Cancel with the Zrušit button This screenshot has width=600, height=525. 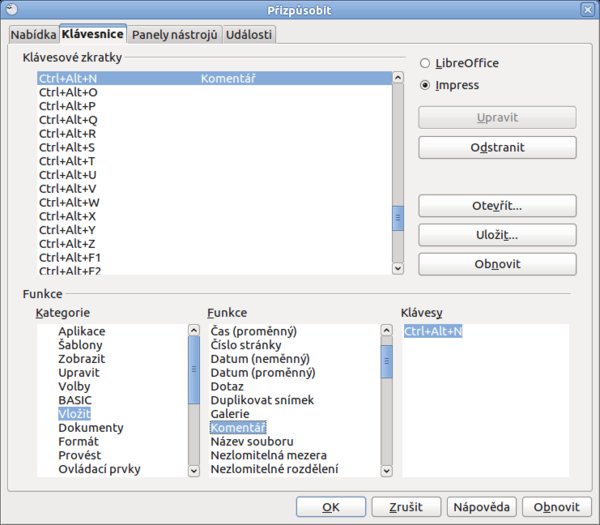point(406,507)
